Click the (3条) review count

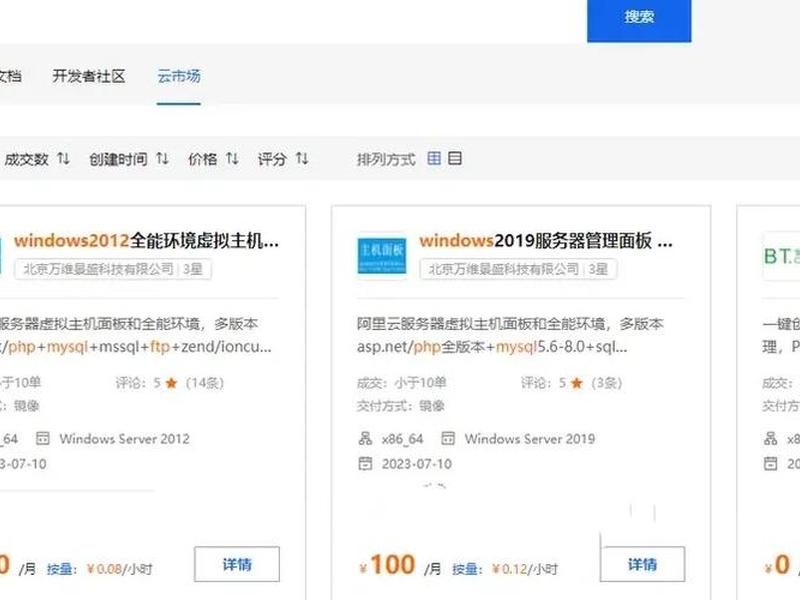click(607, 383)
